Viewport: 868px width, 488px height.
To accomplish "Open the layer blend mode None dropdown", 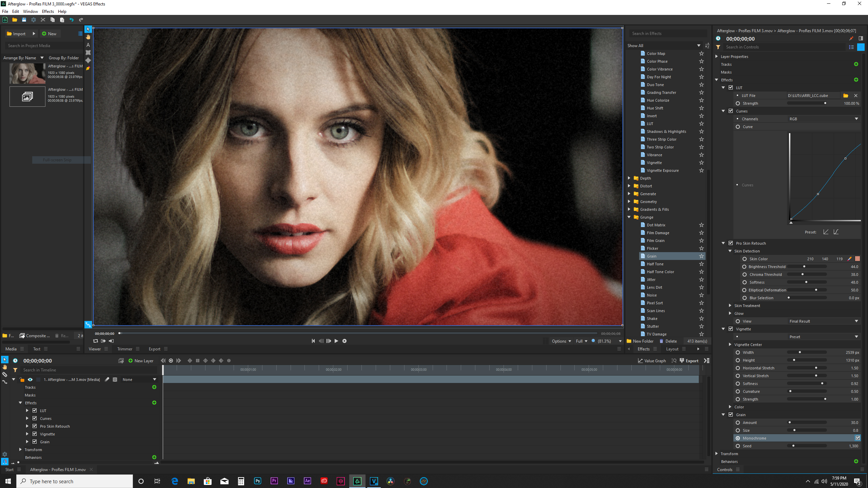I will (x=139, y=380).
